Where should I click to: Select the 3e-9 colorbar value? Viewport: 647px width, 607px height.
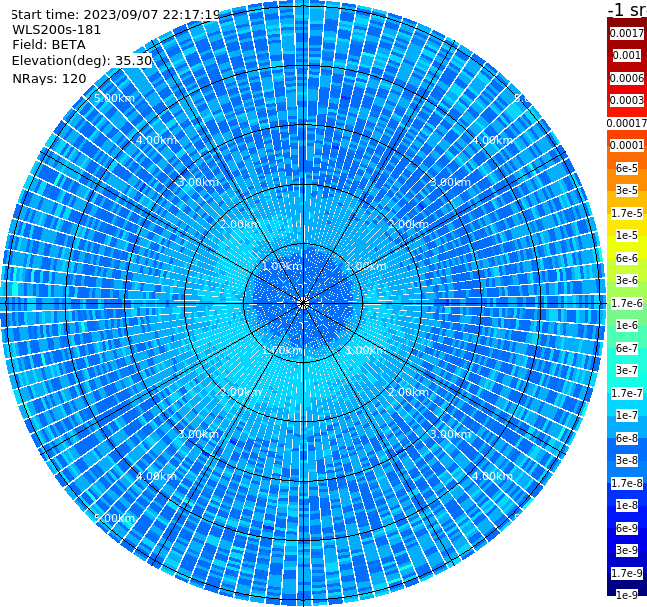pyautogui.click(x=627, y=550)
